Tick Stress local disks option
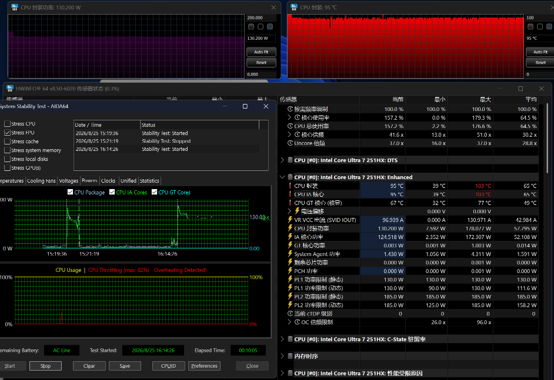The image size is (554, 380). [7, 159]
